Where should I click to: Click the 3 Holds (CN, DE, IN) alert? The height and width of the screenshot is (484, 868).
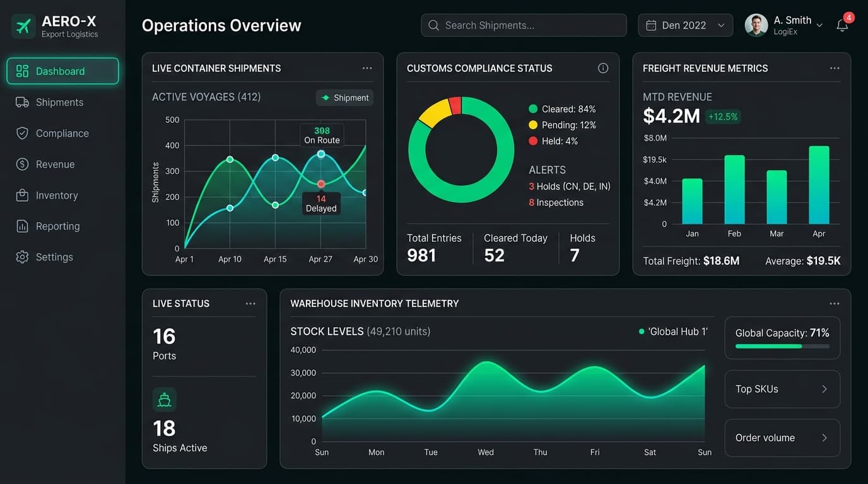coord(570,186)
